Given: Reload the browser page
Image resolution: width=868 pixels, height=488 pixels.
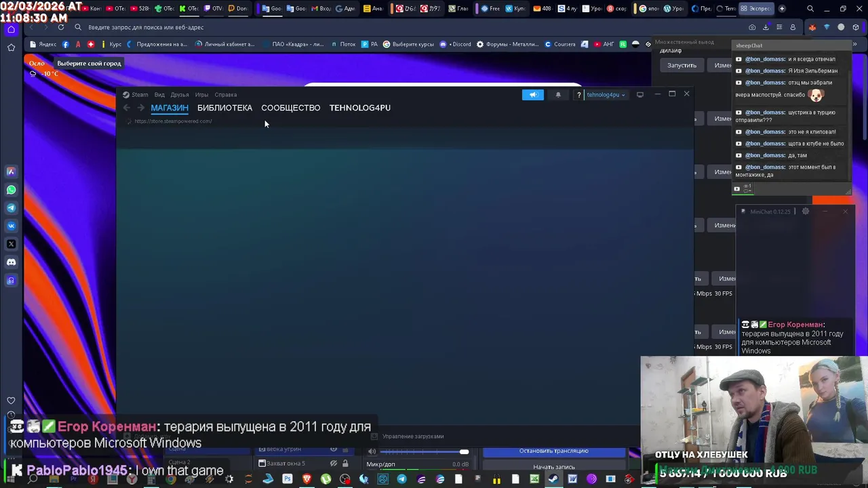Looking at the screenshot, I should pos(61,27).
